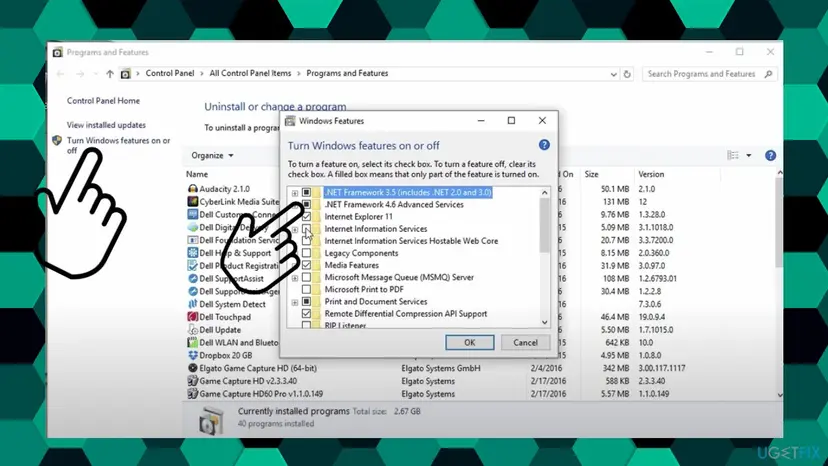Enable Microsoft Print to PDF checkbox
This screenshot has height=466, width=828.
coord(306,290)
